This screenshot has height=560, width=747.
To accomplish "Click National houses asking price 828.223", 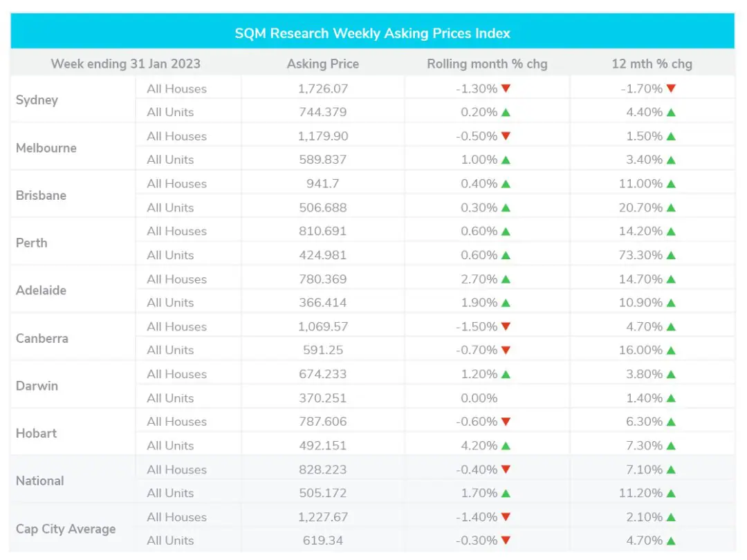I will point(323,469).
